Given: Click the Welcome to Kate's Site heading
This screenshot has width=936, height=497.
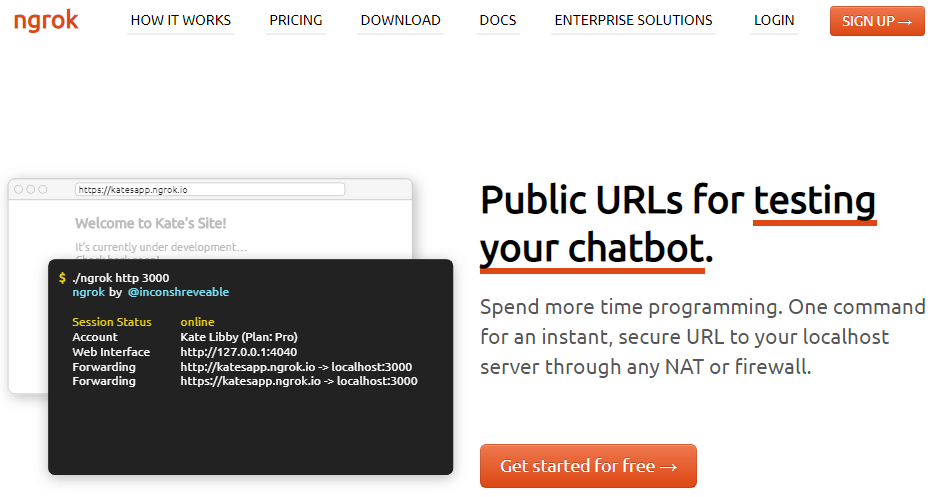Looking at the screenshot, I should point(150,223).
